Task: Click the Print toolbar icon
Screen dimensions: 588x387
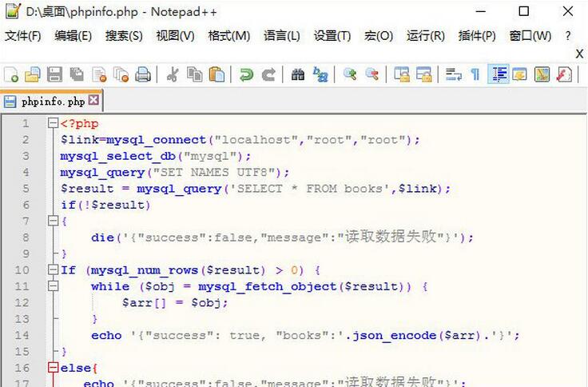Action: coord(143,74)
